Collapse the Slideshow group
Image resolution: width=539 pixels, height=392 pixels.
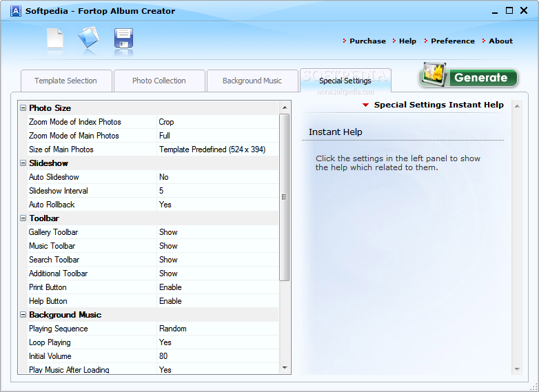23,163
